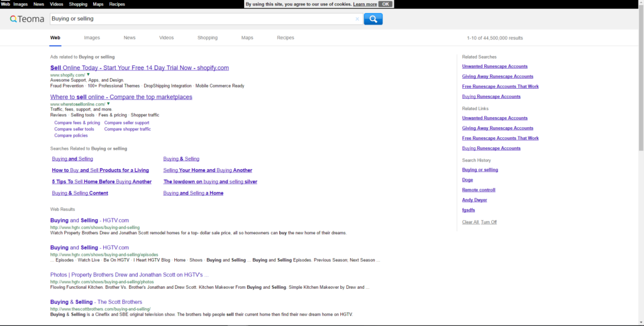Viewport: 644px width, 326px height.
Task: Open the Learn more cookie link
Action: point(365,4)
